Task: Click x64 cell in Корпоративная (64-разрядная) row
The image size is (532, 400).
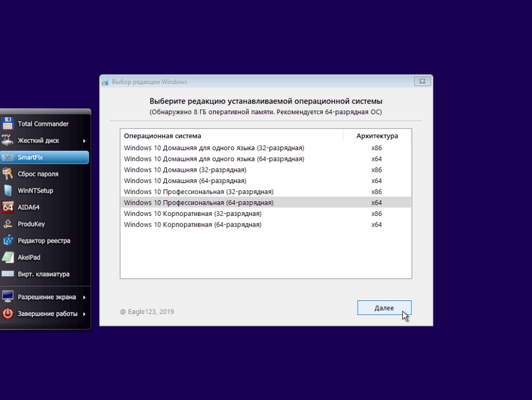Action: pyautogui.click(x=377, y=224)
